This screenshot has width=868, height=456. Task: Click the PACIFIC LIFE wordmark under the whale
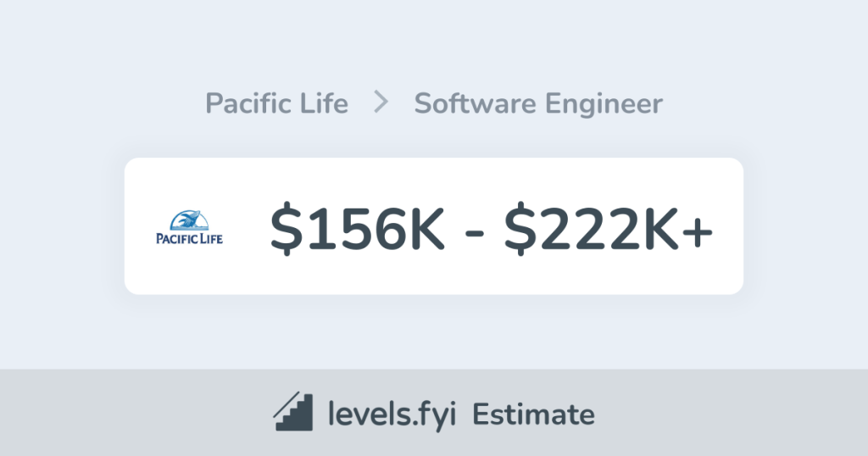[189, 239]
